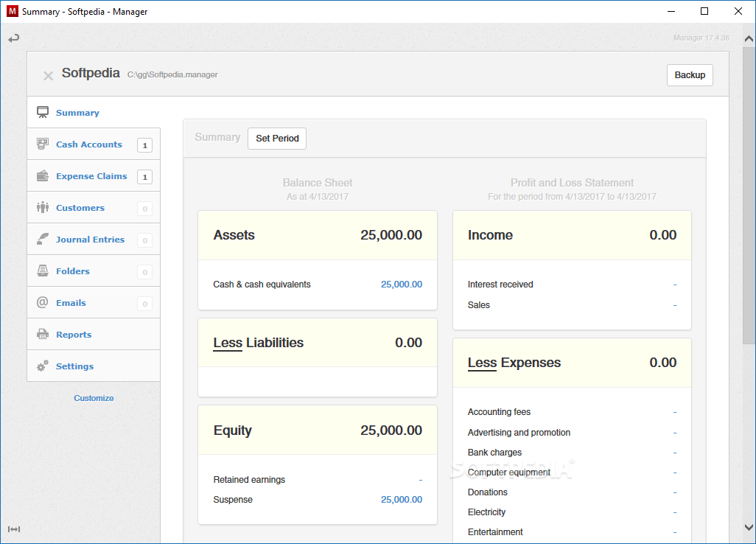Click the Cash Accounts icon in sidebar

point(43,144)
